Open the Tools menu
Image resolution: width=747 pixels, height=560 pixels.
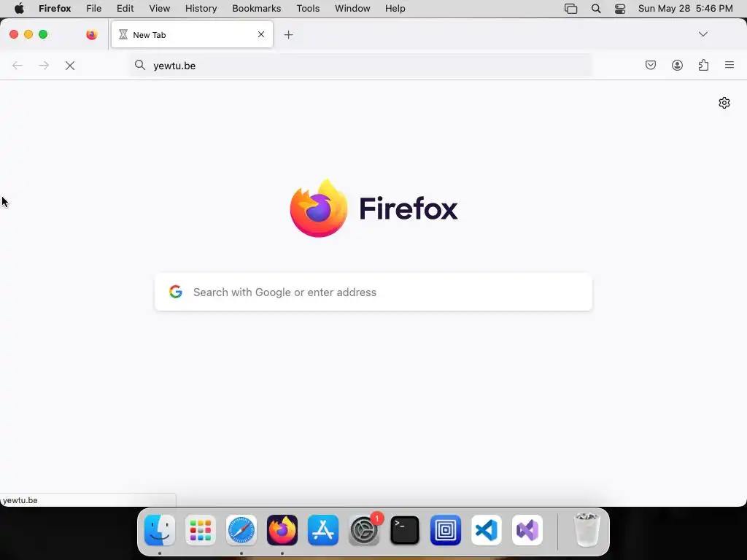(x=308, y=9)
